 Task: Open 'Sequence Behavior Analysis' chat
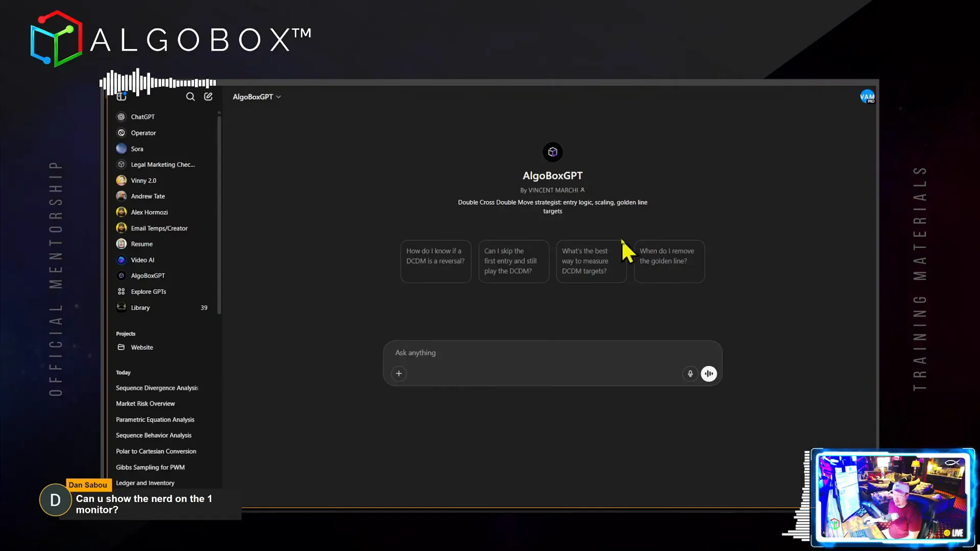tap(154, 435)
